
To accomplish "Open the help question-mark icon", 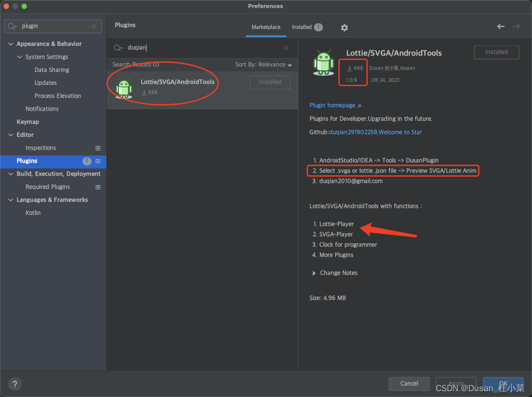I will pos(14,384).
